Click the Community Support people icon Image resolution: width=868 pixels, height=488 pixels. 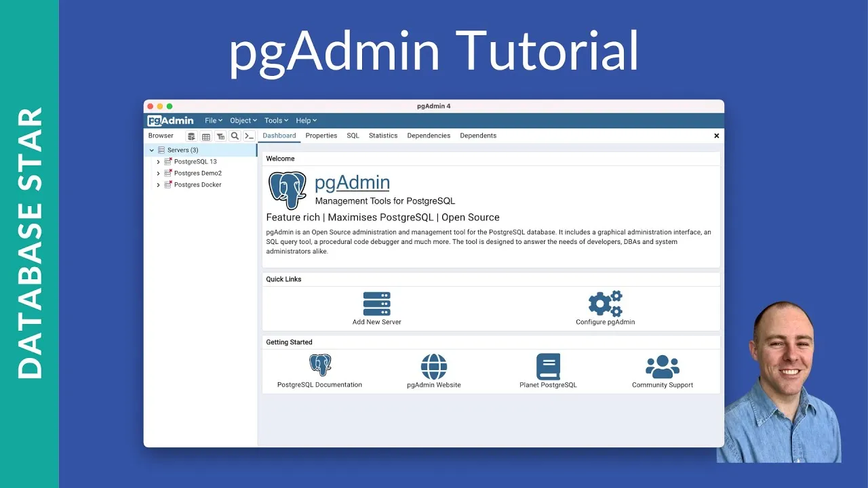(x=663, y=367)
